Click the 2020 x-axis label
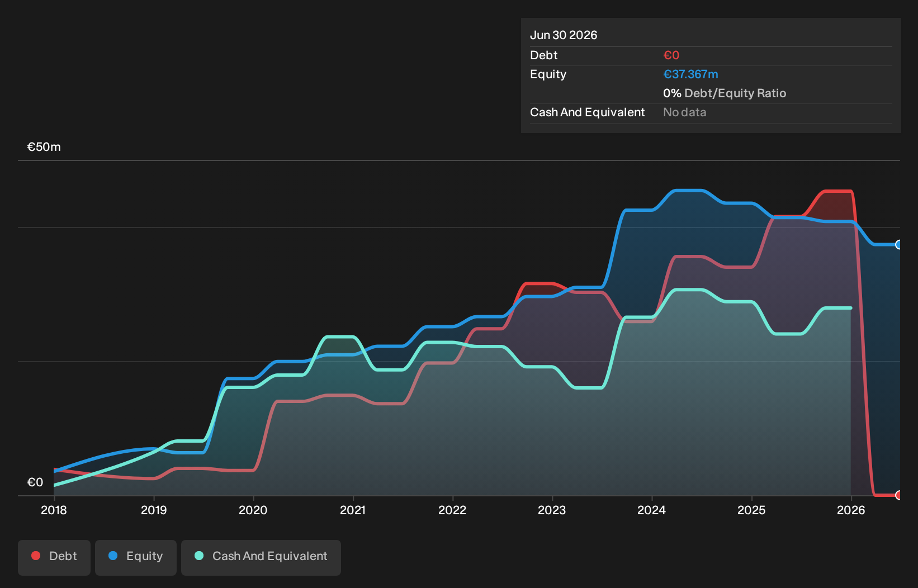The width and height of the screenshot is (918, 588). pos(253,510)
